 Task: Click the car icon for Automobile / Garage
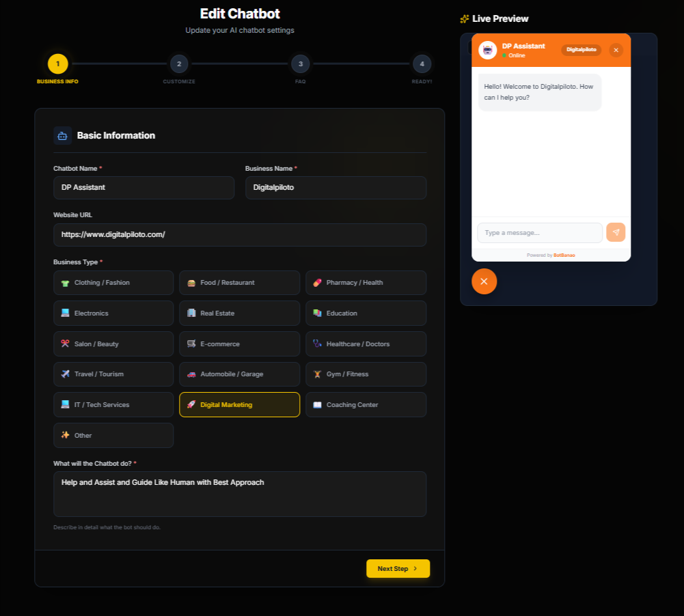coord(191,374)
